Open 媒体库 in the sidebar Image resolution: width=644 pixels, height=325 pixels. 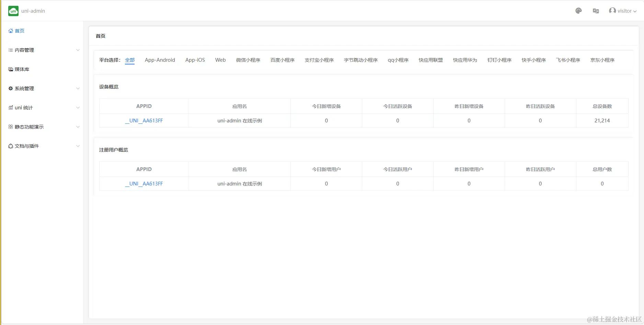(22, 69)
